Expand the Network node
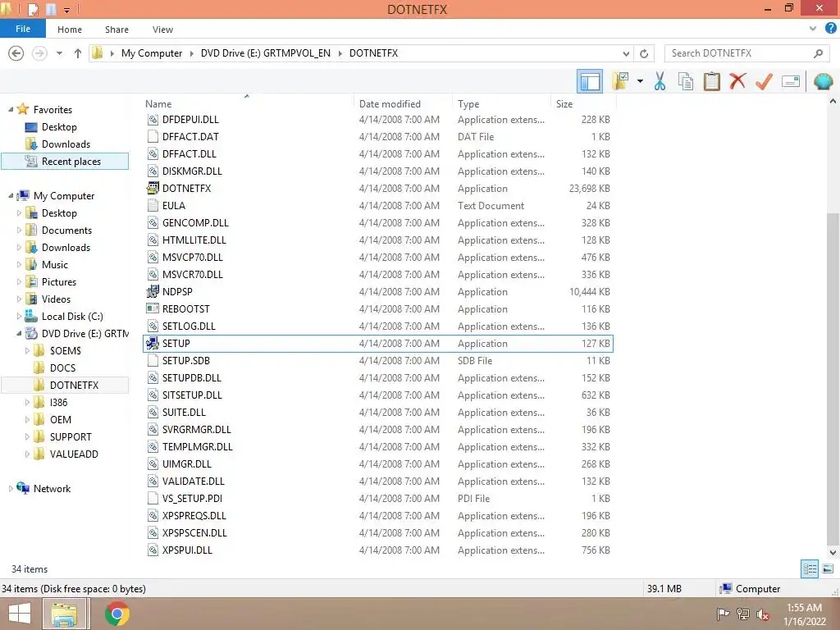Screen dimensions: 840x630 coord(11,489)
